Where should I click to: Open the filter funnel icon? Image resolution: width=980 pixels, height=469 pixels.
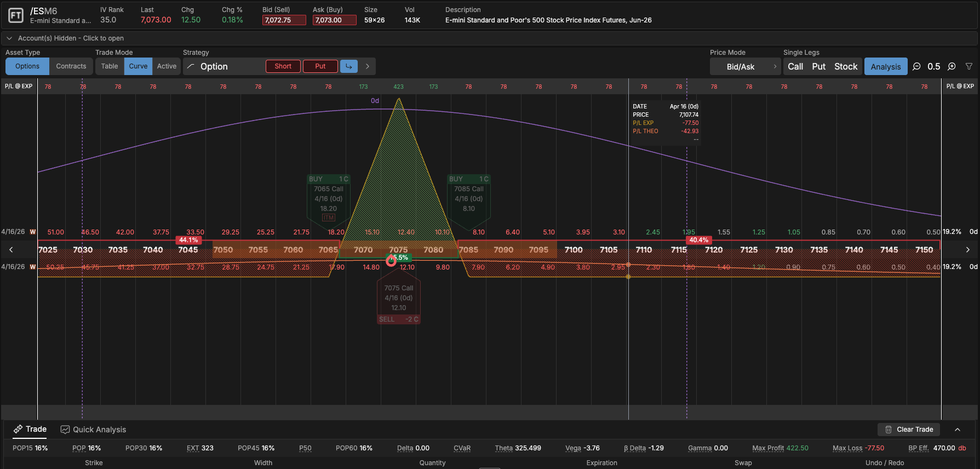tap(969, 66)
